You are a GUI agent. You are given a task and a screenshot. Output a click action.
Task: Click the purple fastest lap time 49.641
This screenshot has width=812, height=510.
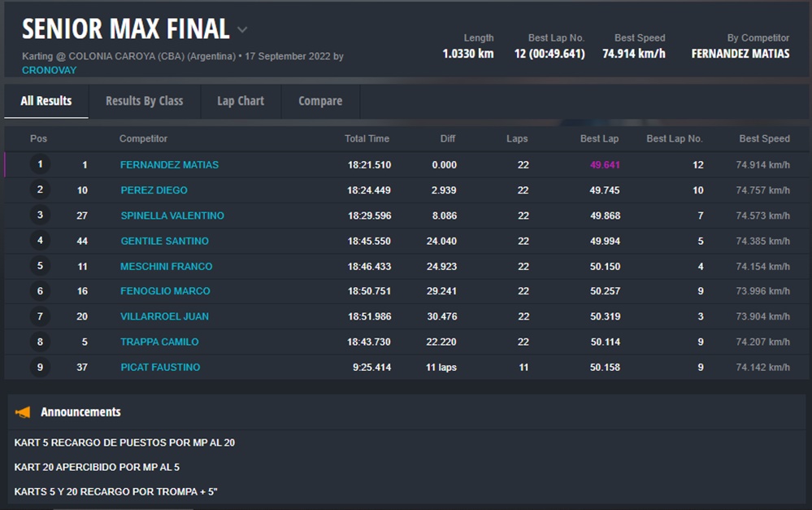(605, 164)
